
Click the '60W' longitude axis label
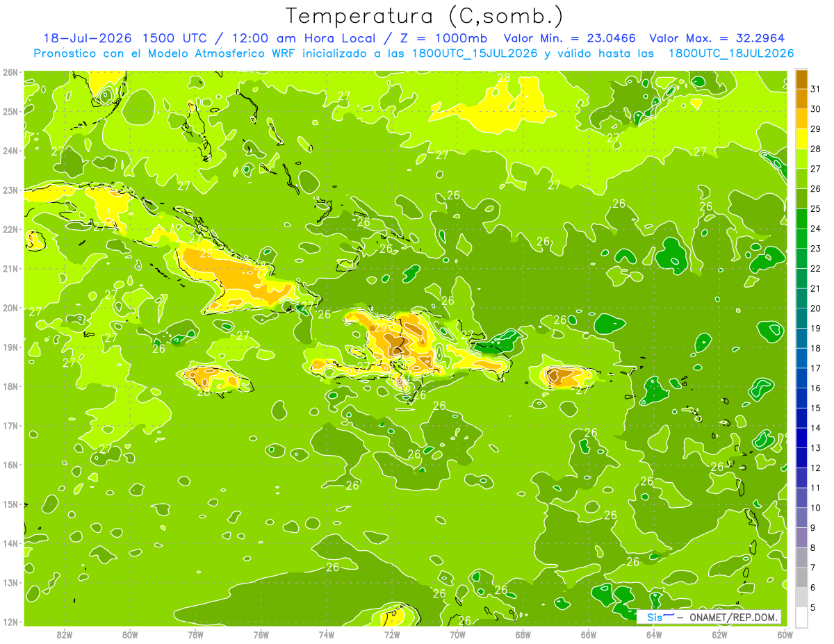coord(785,634)
